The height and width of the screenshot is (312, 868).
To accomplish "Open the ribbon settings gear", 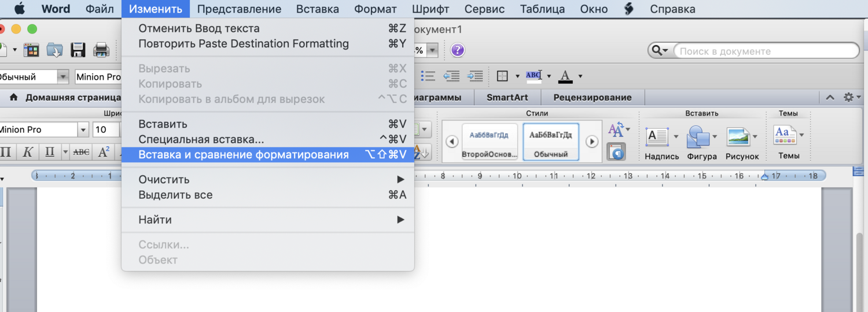I will (x=849, y=97).
